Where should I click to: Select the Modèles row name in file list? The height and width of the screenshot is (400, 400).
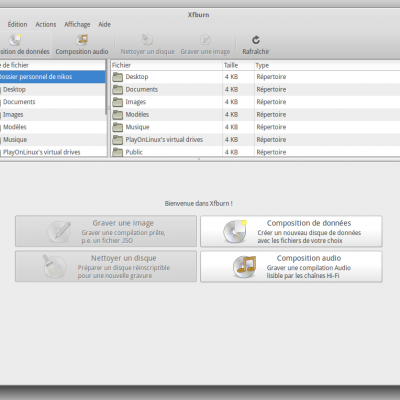pyautogui.click(x=137, y=115)
